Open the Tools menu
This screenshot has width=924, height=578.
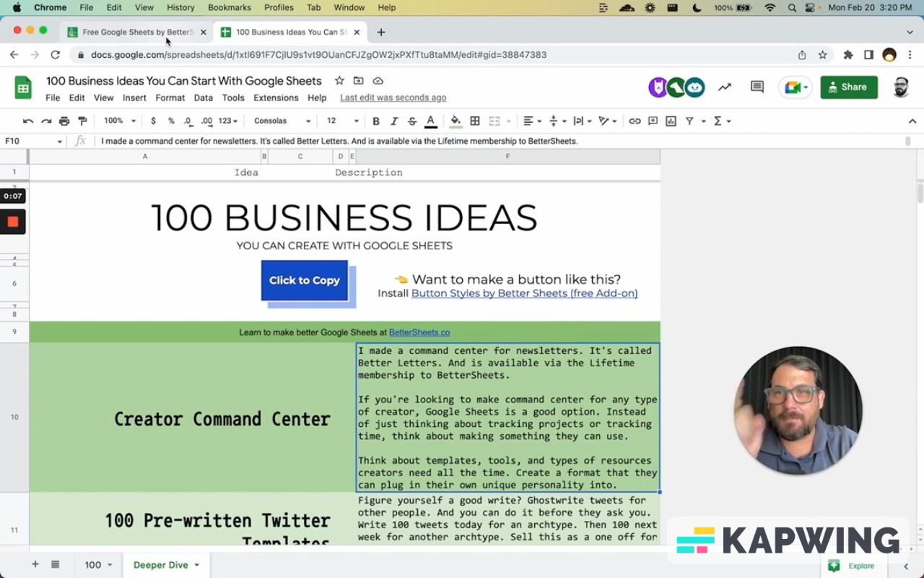pos(233,98)
